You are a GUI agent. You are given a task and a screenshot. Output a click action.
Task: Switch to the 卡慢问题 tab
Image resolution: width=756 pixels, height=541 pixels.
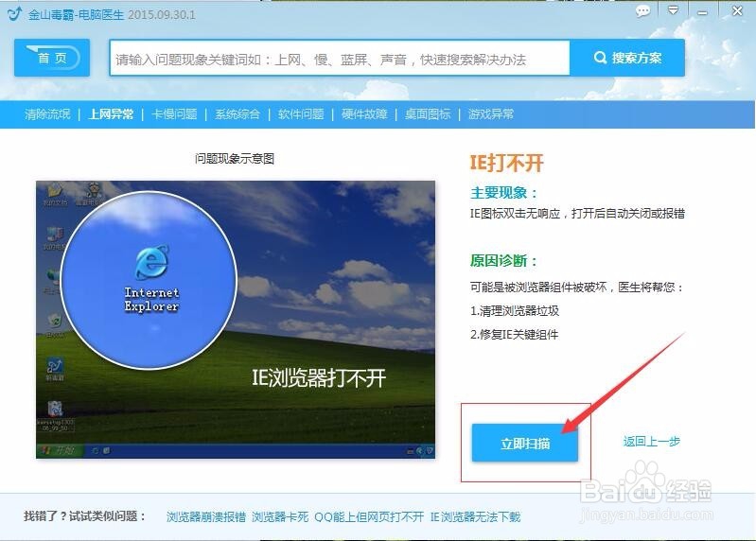pos(174,114)
